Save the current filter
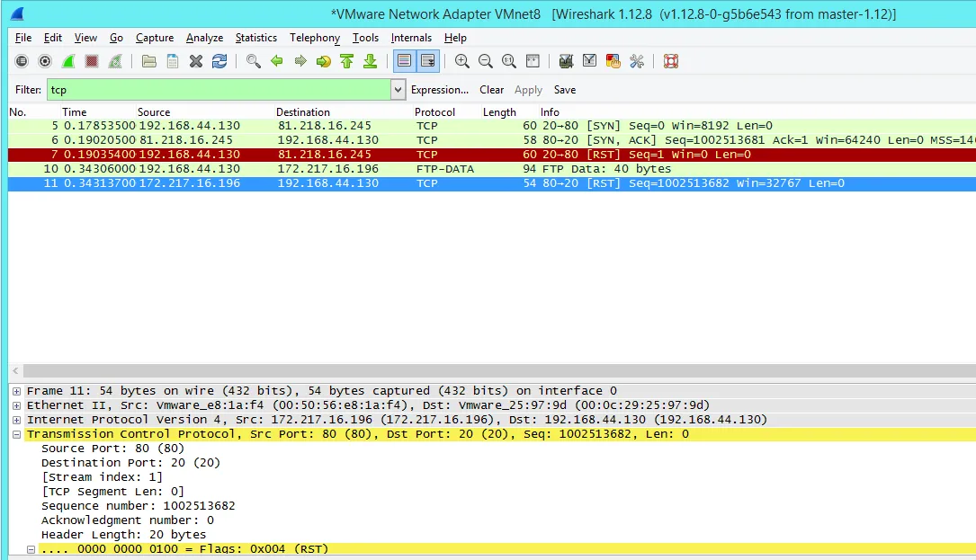Image resolution: width=976 pixels, height=560 pixels. click(x=565, y=90)
